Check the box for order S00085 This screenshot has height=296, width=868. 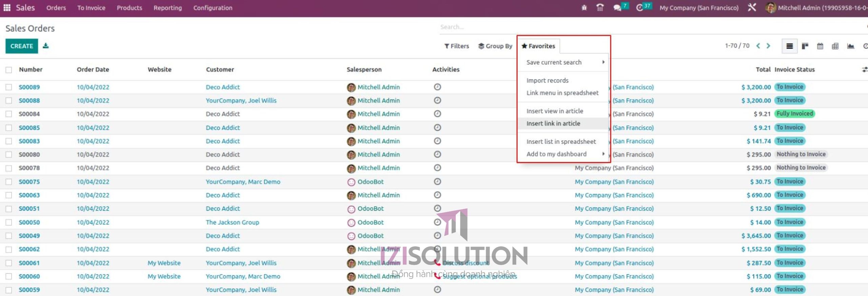[8, 128]
